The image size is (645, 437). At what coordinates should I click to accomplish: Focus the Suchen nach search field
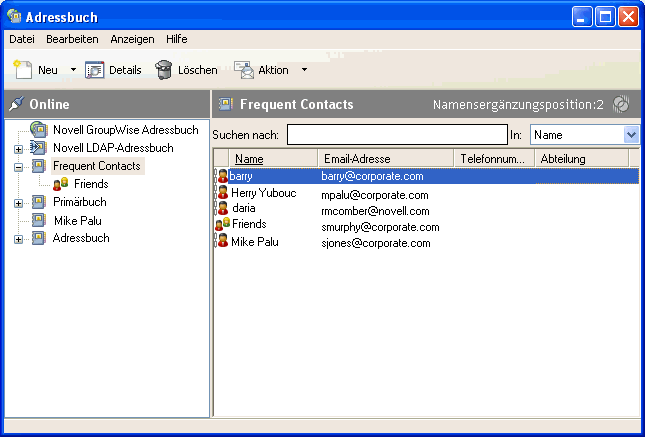point(397,135)
